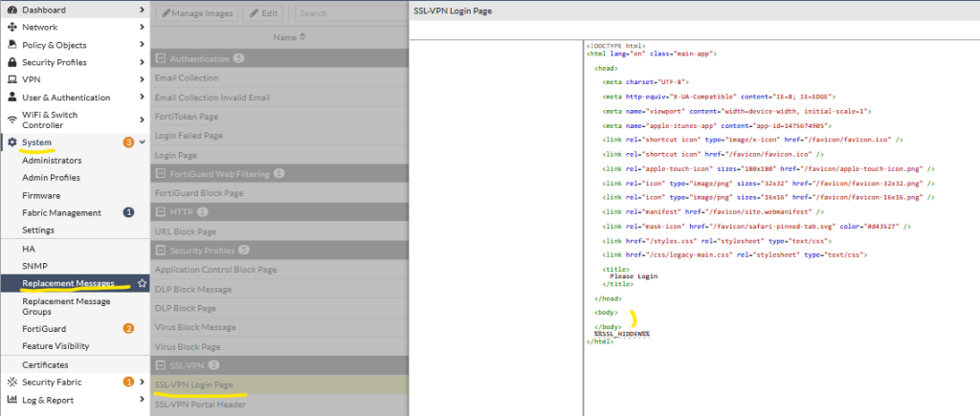Sort the list by the Name column sort icon
This screenshot has width=980, height=416.
(302, 37)
